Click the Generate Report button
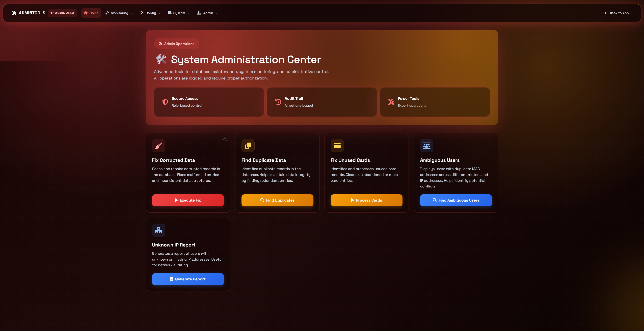The width and height of the screenshot is (644, 331). tap(188, 279)
